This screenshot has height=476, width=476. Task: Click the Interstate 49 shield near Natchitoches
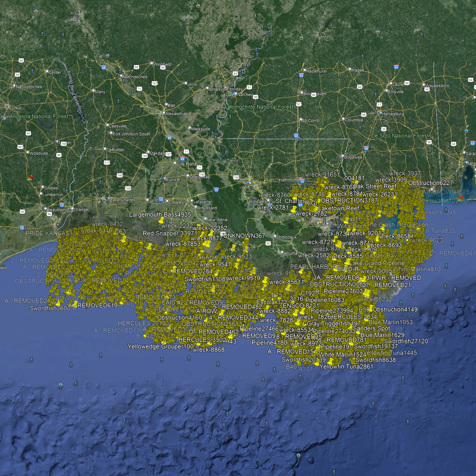pos(104,68)
